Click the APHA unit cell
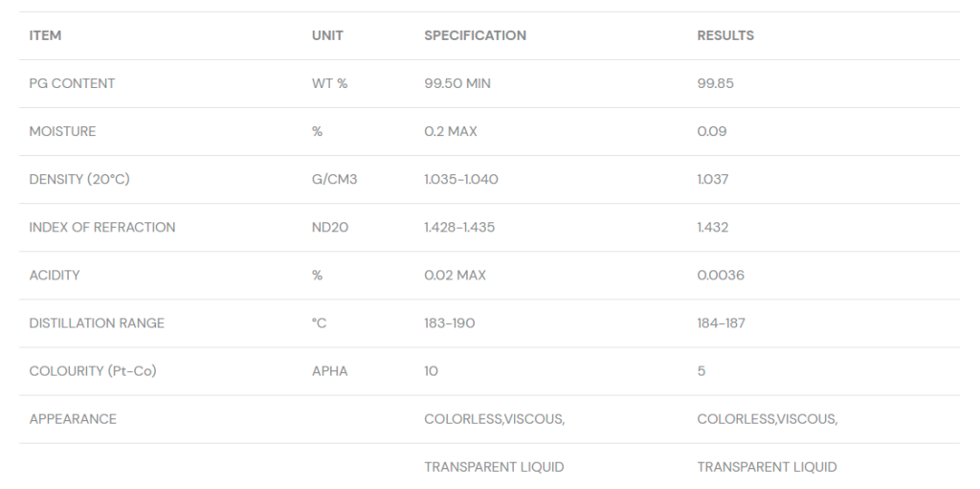This screenshot has width=980, height=489. (329, 370)
